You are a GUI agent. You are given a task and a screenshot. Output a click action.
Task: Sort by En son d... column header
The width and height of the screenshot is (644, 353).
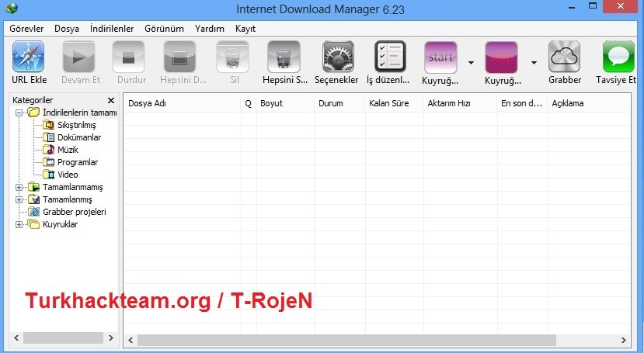coord(523,103)
